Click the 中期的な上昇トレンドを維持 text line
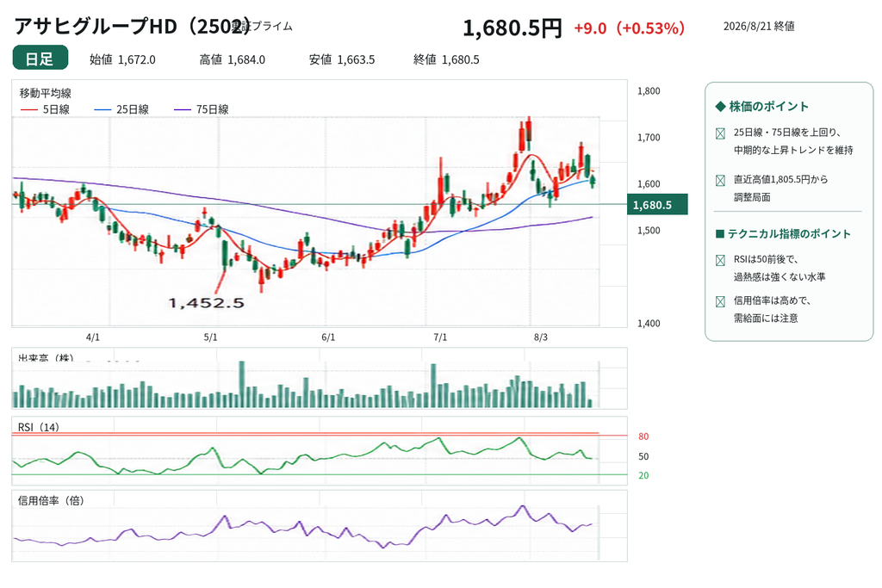Image resolution: width=882 pixels, height=588 pixels. [793, 150]
